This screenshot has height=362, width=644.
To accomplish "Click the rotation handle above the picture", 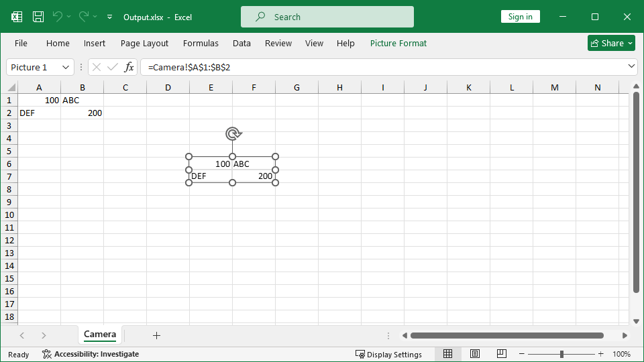I will (233, 134).
